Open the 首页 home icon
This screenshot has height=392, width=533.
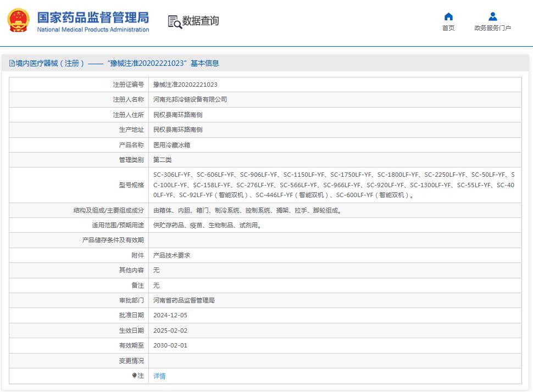447,17
